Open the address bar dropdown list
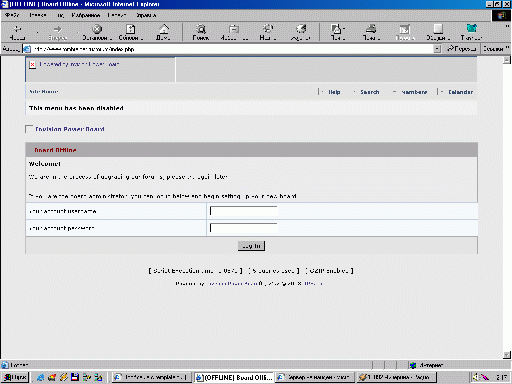Screen dimensions: 512x384 point(437,49)
